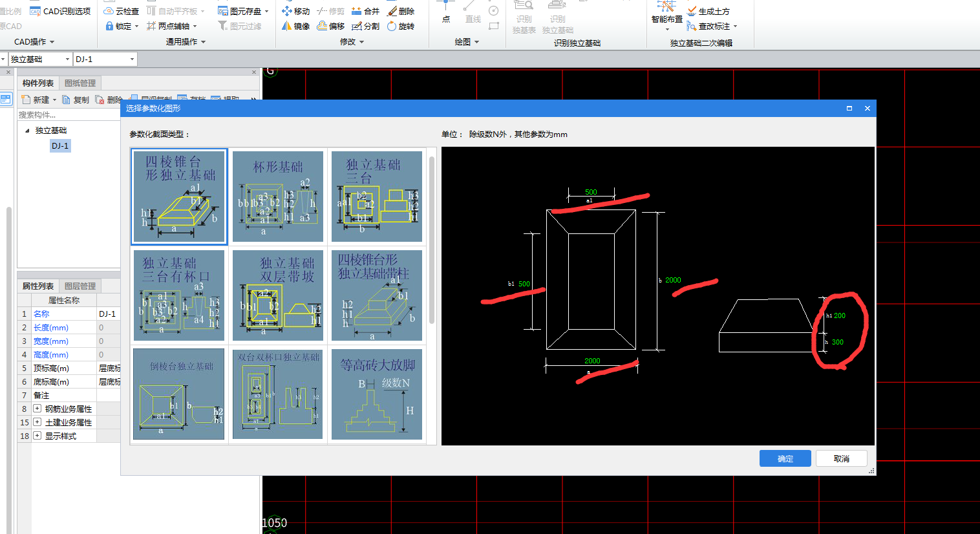
Task: Click the 搜索构件 search field
Action: point(69,114)
